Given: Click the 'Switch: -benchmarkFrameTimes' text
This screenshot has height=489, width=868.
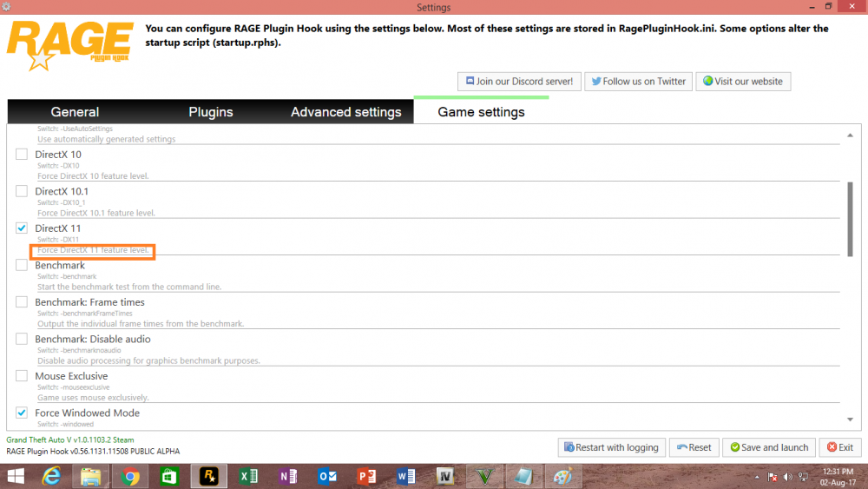Looking at the screenshot, I should (85, 314).
